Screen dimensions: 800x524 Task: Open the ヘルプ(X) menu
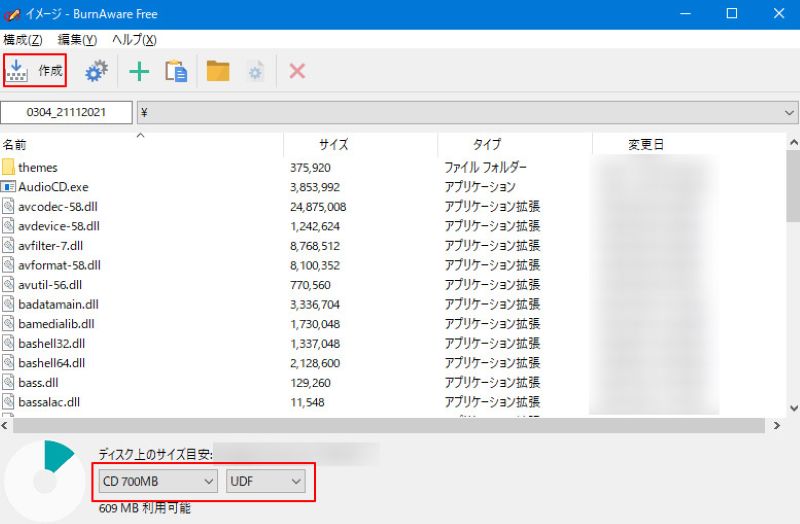[x=134, y=39]
